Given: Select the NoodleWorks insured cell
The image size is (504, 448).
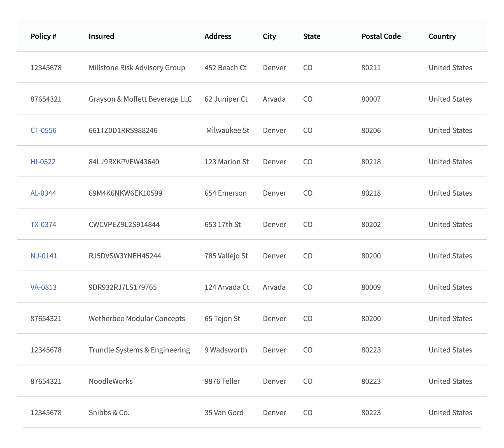Looking at the screenshot, I should click(111, 381).
